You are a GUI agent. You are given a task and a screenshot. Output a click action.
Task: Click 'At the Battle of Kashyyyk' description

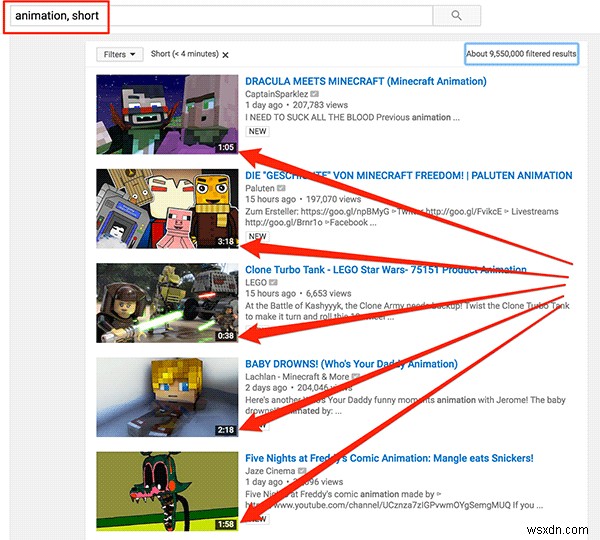click(407, 311)
